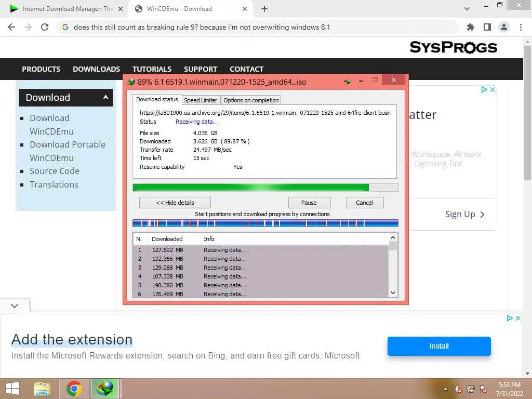Select connection row 6 with 176.469 MB
This screenshot has width=532, height=399.
click(x=261, y=294)
